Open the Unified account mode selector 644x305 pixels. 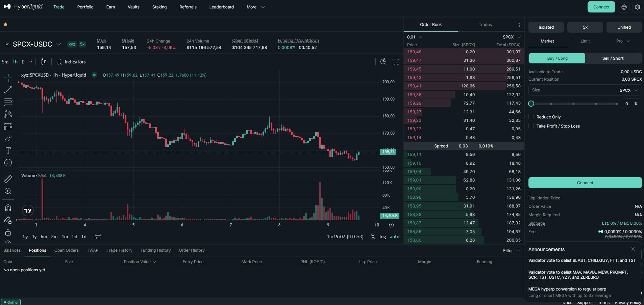coord(624,27)
